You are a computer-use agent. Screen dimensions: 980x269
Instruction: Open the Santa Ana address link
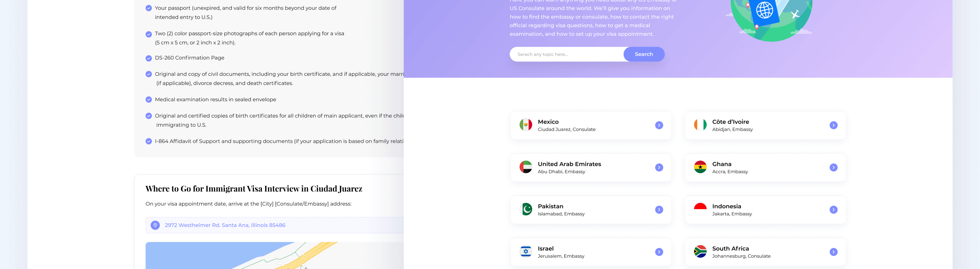point(225,225)
